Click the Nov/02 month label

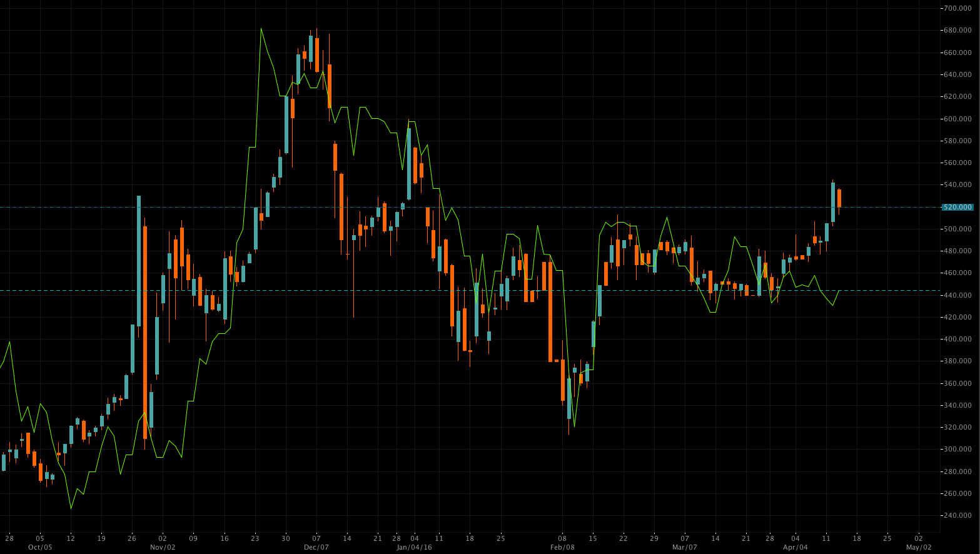point(163,547)
